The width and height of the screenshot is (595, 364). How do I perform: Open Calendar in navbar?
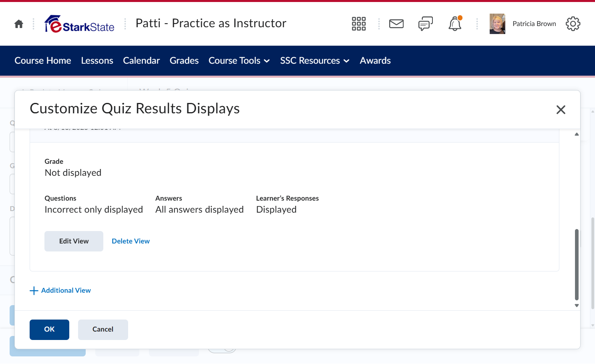tap(141, 60)
